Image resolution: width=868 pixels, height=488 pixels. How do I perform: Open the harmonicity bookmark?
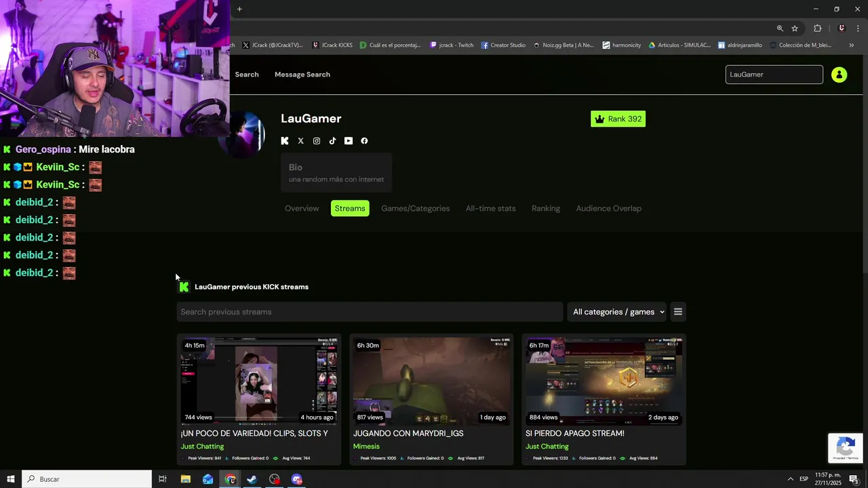tap(622, 45)
